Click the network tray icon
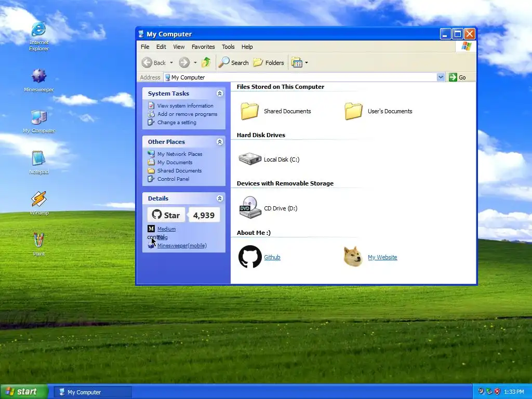This screenshot has width=532, height=399. coord(489,392)
